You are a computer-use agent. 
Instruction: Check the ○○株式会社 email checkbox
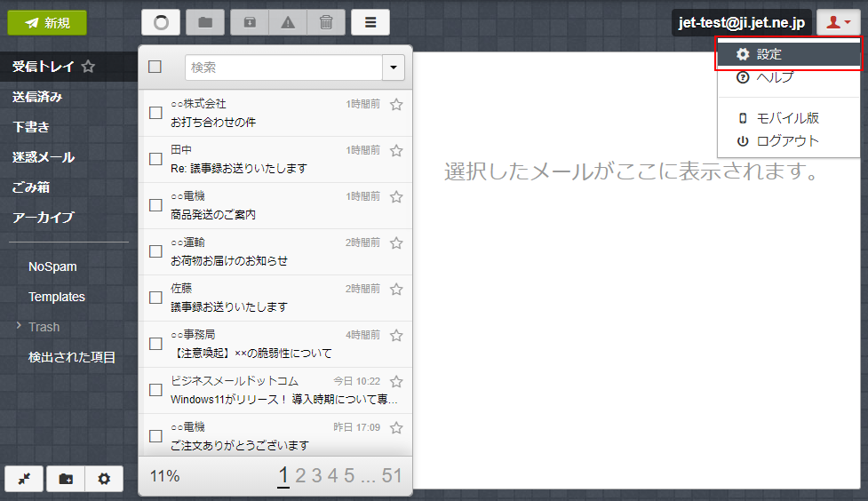click(155, 113)
